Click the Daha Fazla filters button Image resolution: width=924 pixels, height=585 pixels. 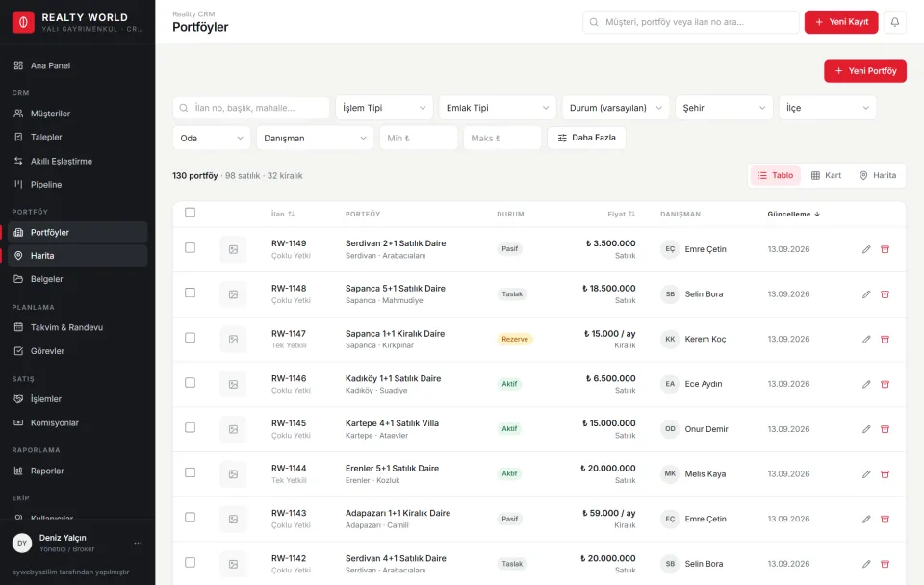(x=586, y=138)
